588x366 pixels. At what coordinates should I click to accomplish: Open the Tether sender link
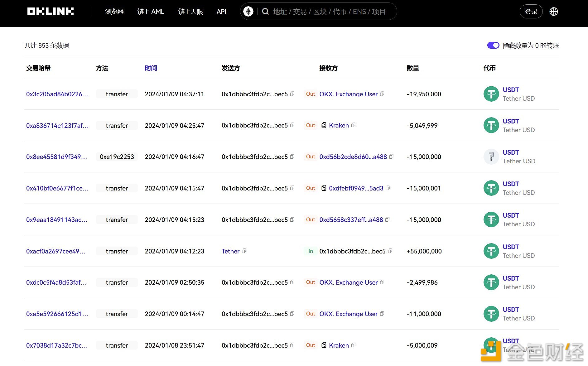coord(230,251)
